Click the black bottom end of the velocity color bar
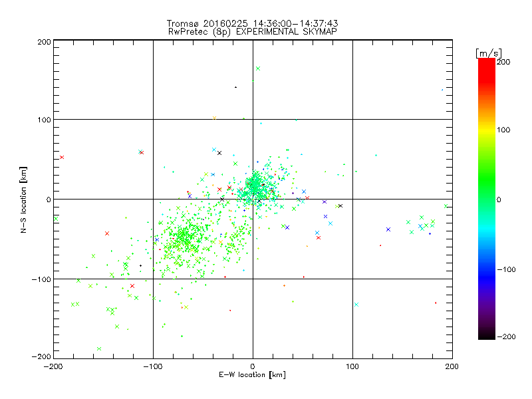Screen dimensions: 532x399 (x=487, y=334)
